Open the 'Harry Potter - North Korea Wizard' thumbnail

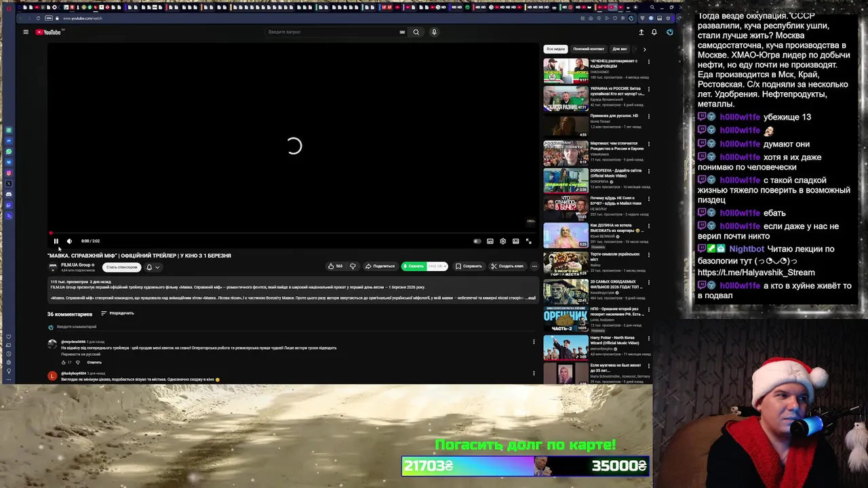(x=566, y=347)
